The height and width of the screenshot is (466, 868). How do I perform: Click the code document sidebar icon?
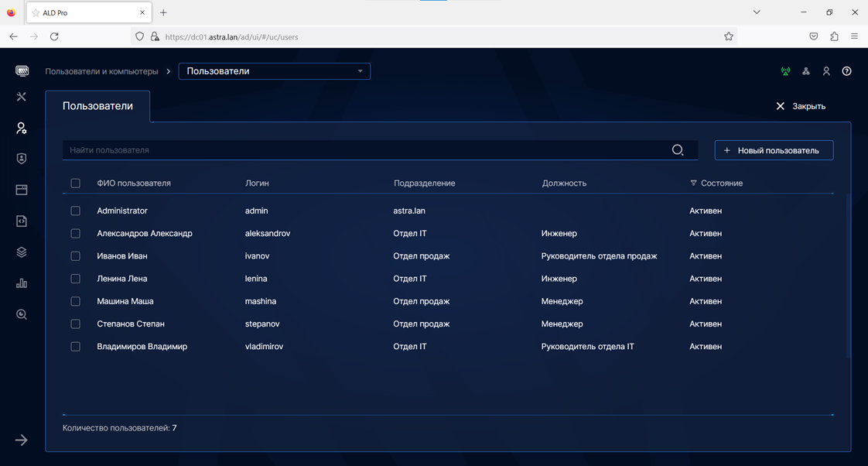click(22, 221)
